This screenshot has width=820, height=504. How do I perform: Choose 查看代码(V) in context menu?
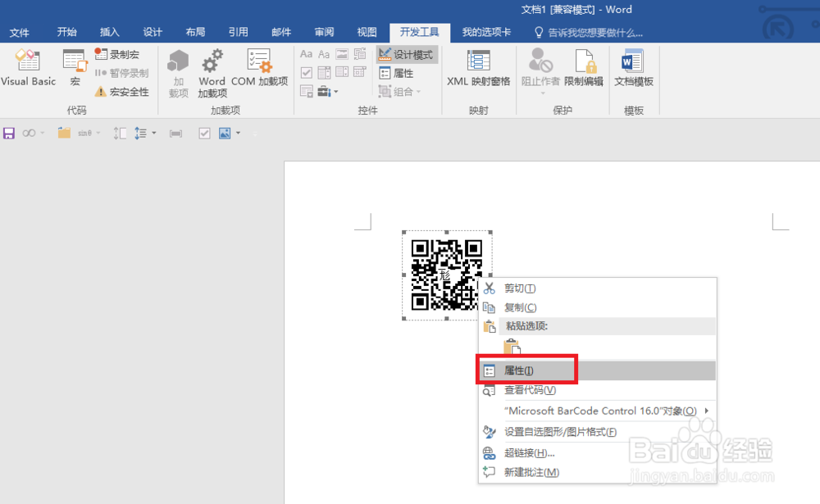click(597, 390)
